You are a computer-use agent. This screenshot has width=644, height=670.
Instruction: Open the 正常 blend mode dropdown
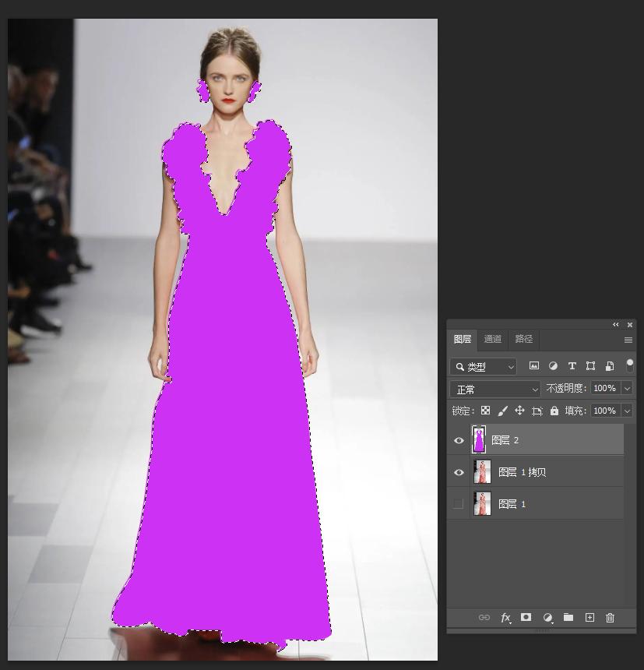pos(496,389)
